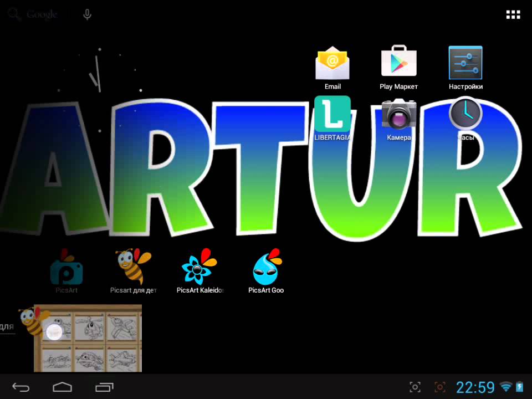This screenshot has width=532, height=399.
Task: Click the Настройки label
Action: tap(465, 86)
